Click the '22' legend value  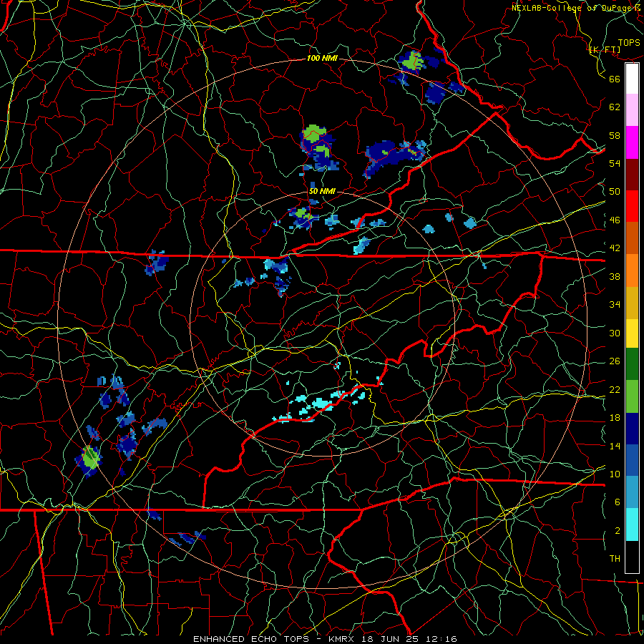pos(615,389)
